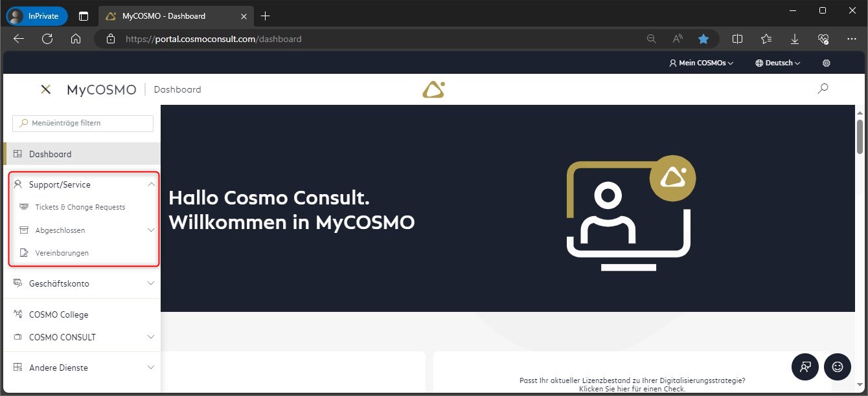Expand the COSMO CONSULT menu entry
This screenshot has width=868, height=396.
click(x=150, y=336)
